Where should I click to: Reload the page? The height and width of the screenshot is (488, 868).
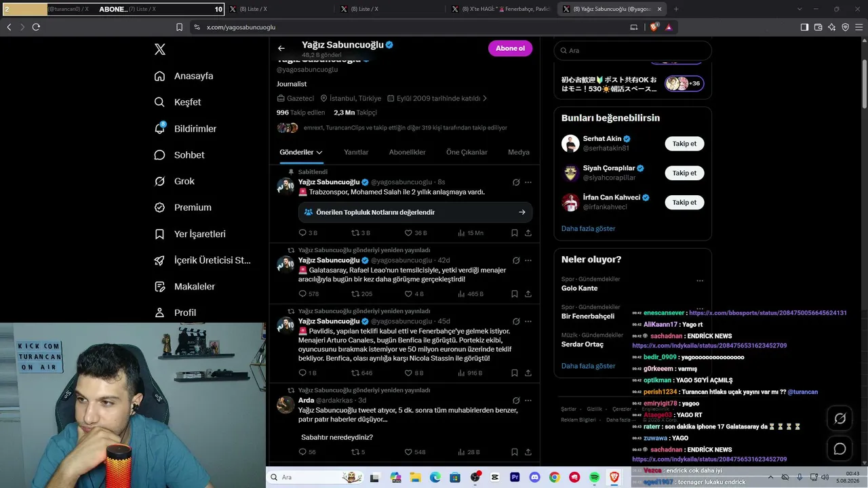pos(36,27)
